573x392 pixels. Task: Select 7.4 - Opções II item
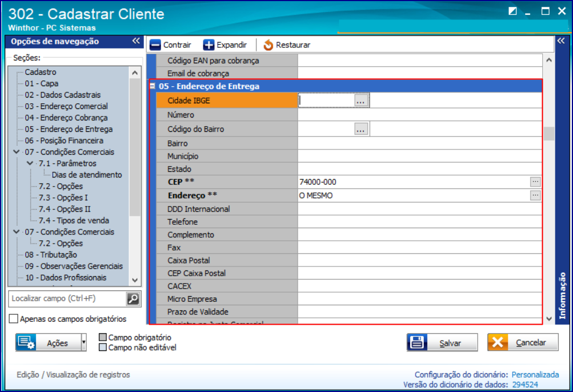pos(65,209)
